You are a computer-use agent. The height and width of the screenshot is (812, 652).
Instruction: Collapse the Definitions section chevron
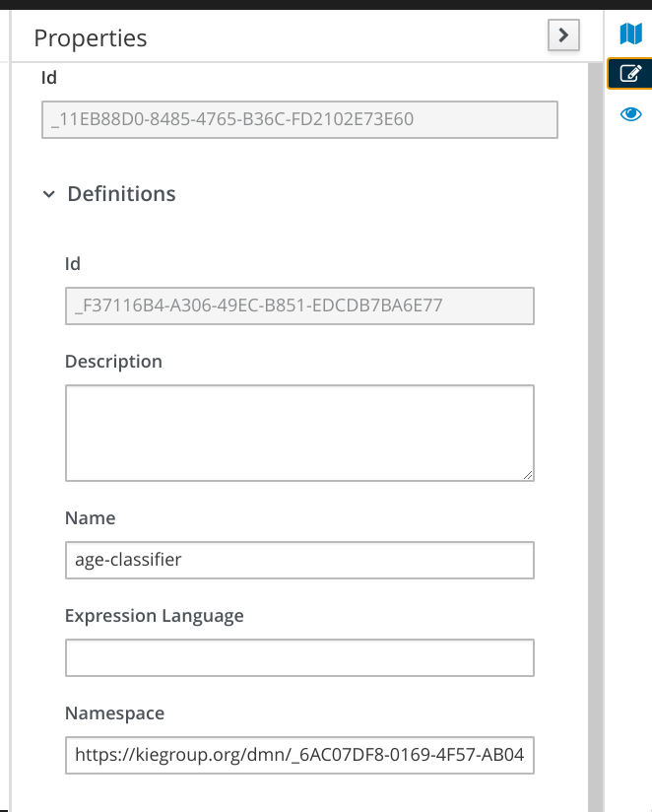[x=49, y=194]
